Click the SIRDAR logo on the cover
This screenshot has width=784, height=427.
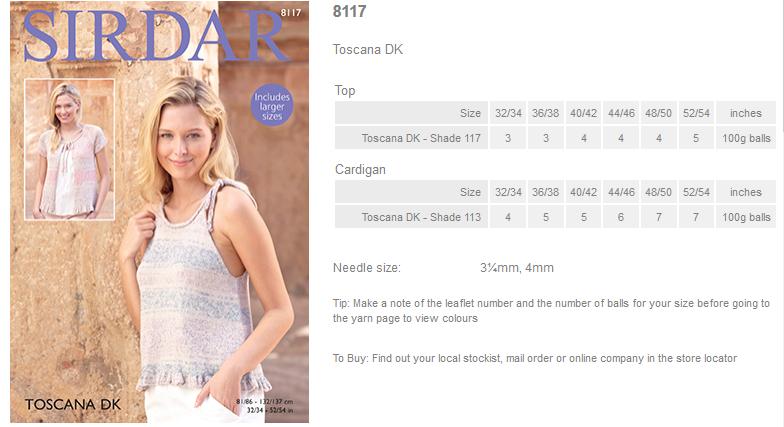155,36
